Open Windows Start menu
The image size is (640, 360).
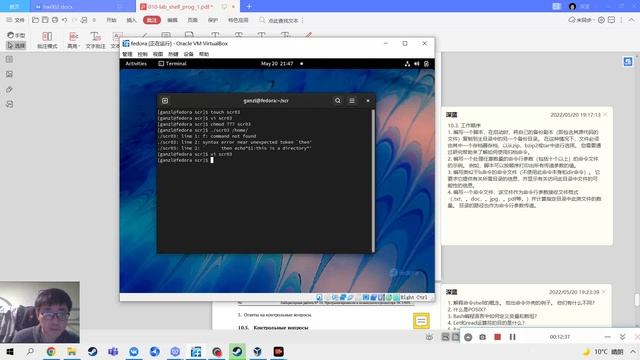click(10, 351)
